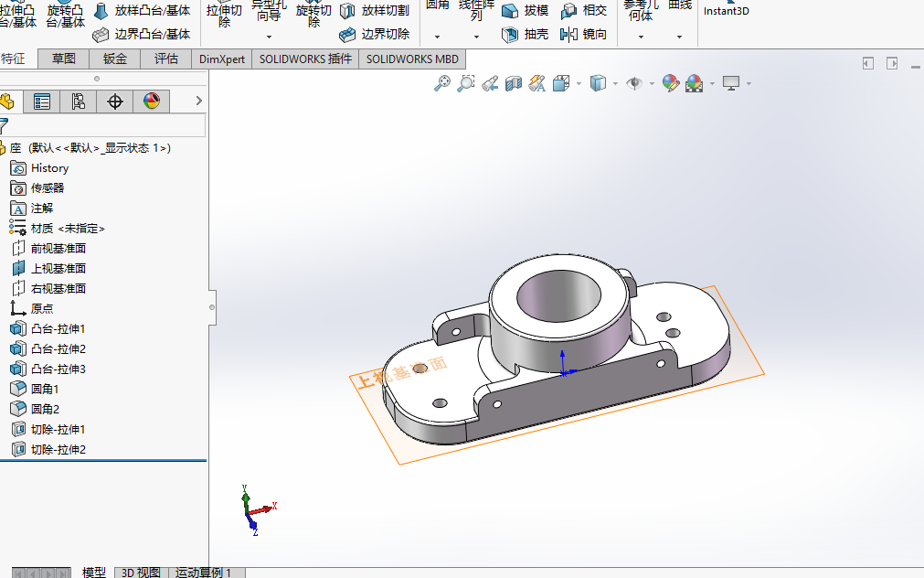Screen dimensions: 924x578
Task: Switch to the 草图 (Sketch) tab
Action: click(x=64, y=59)
